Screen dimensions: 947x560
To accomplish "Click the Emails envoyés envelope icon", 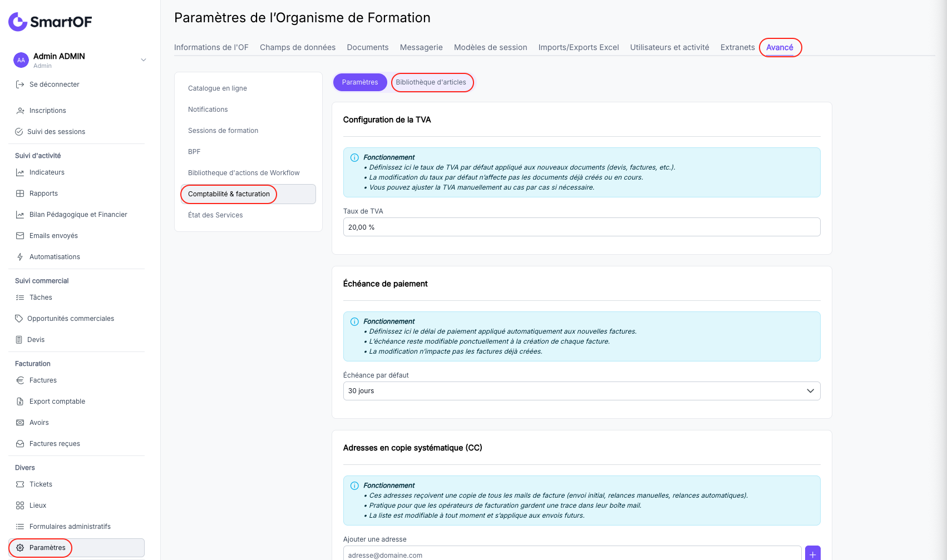I will pos(20,236).
